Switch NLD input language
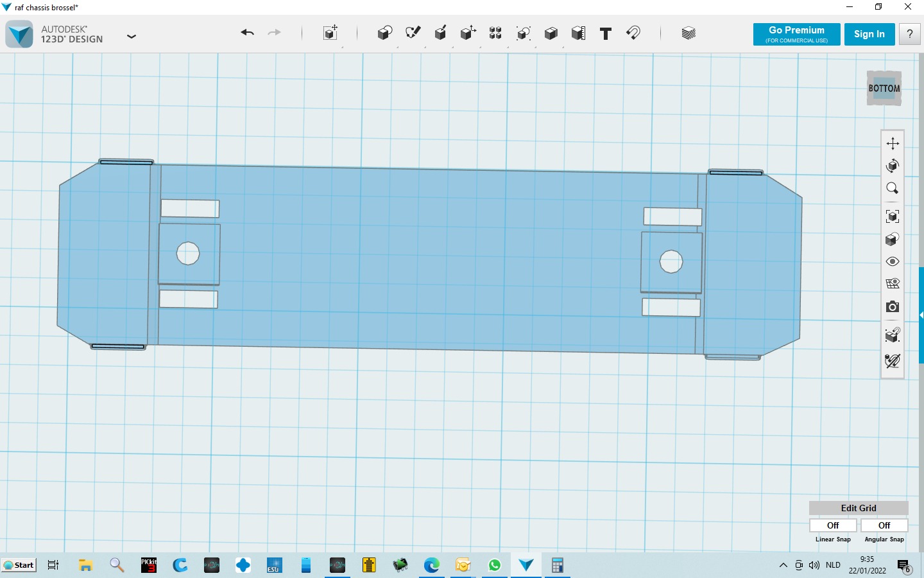 [833, 565]
